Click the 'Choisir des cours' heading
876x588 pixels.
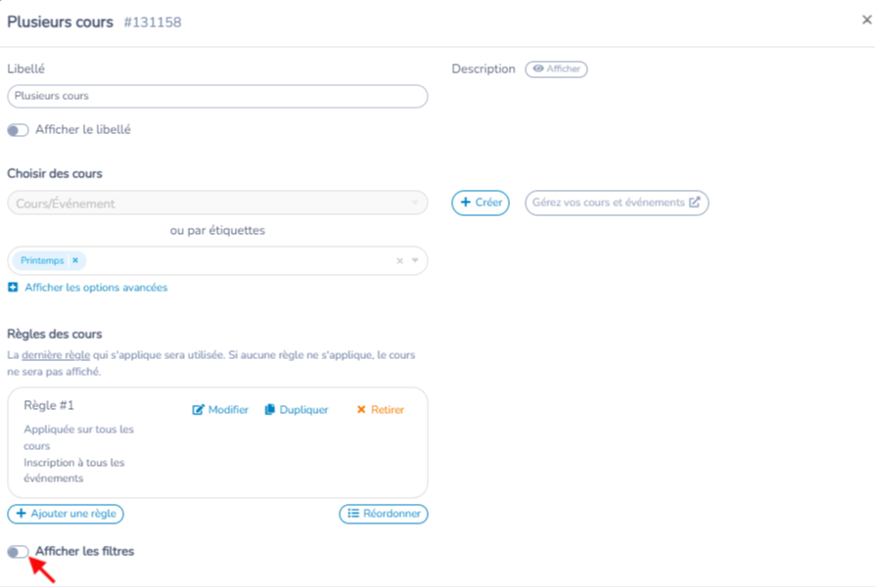click(x=55, y=174)
